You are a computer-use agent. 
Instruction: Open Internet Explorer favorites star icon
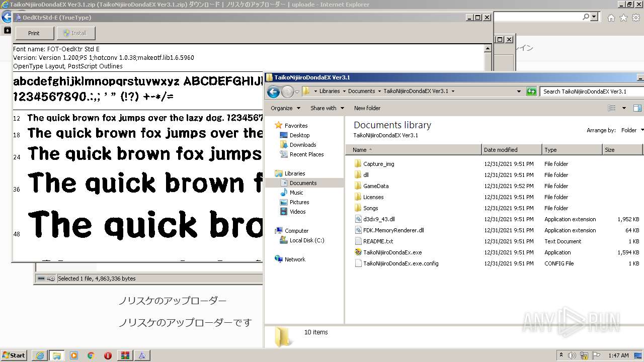(623, 18)
